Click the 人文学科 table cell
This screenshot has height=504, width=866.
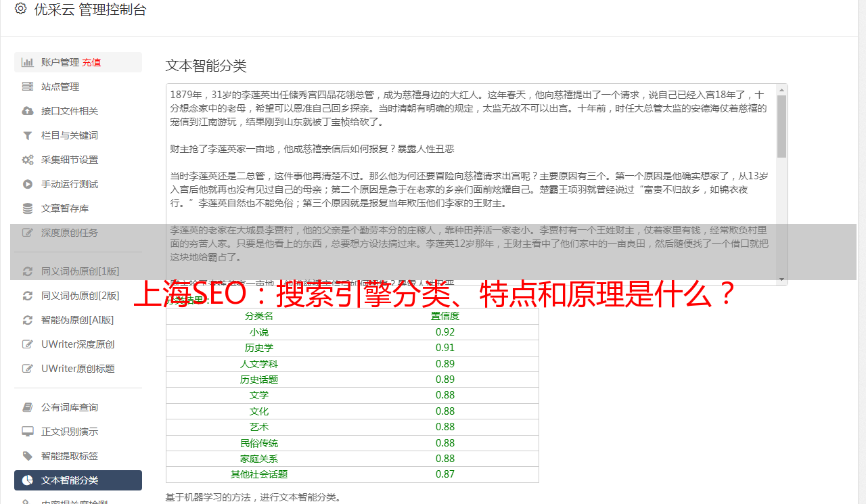coord(259,364)
